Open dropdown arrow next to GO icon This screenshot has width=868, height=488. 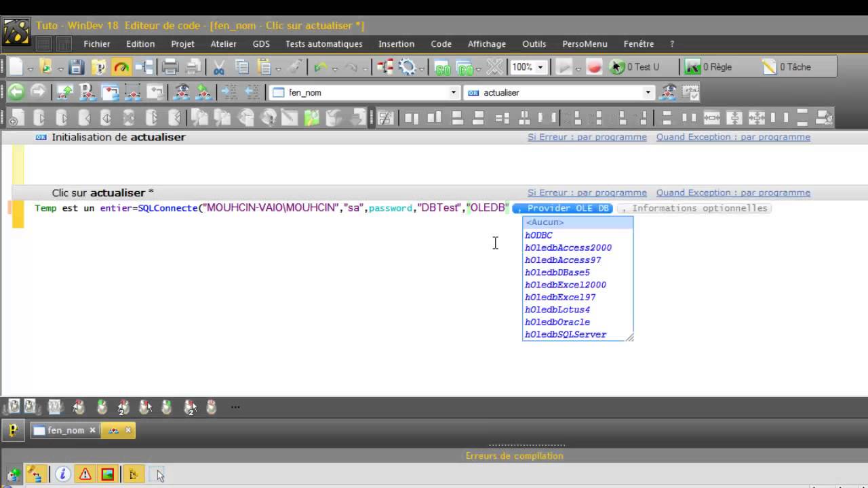click(x=479, y=68)
